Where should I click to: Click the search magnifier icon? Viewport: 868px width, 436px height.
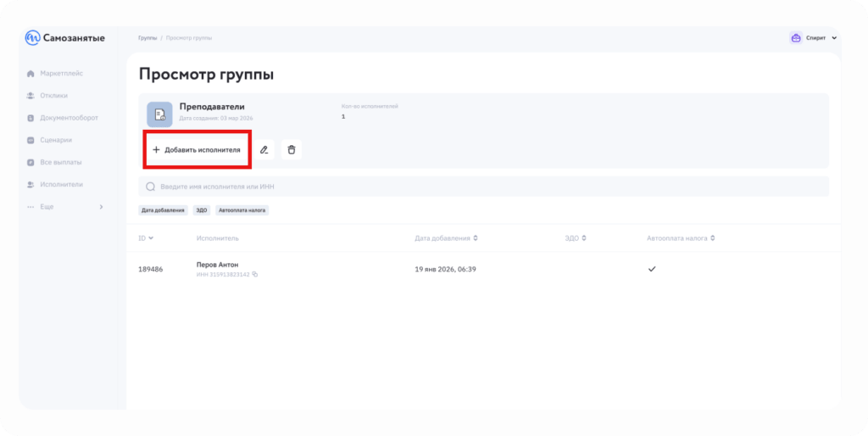(151, 187)
